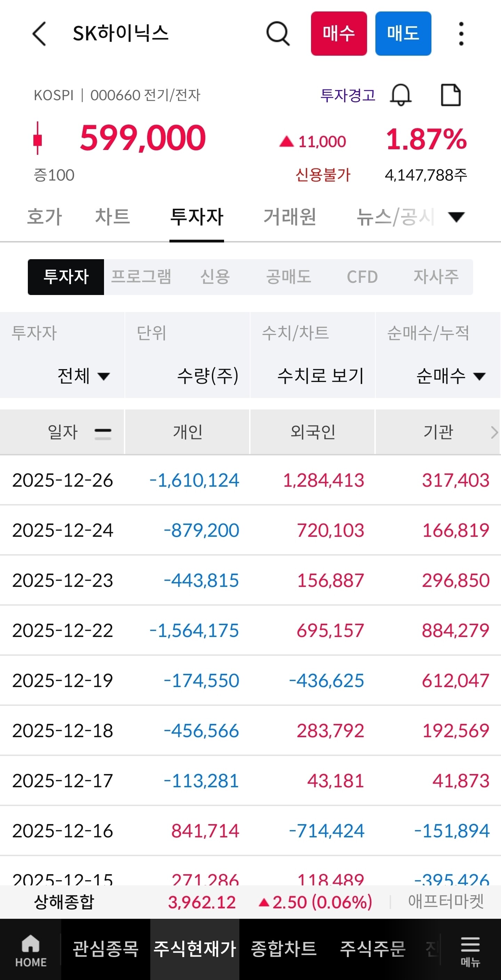Viewport: 501px width, 980px height.
Task: Open the stock search magnifier icon
Action: coord(278,33)
